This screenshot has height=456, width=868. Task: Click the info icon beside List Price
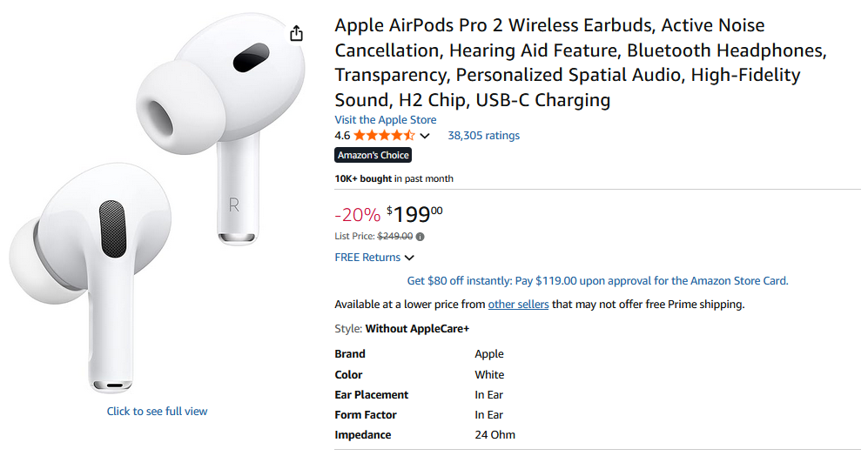point(421,236)
